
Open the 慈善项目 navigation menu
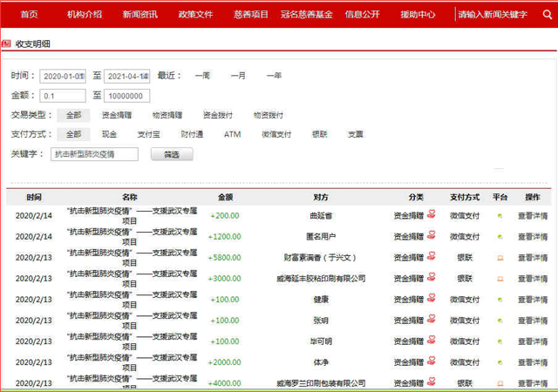point(251,15)
